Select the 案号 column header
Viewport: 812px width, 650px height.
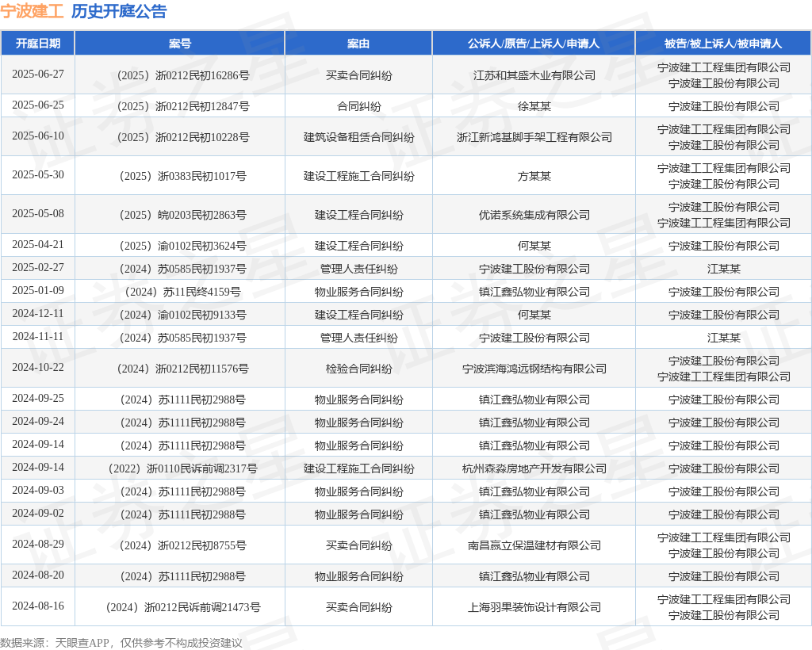click(x=180, y=44)
